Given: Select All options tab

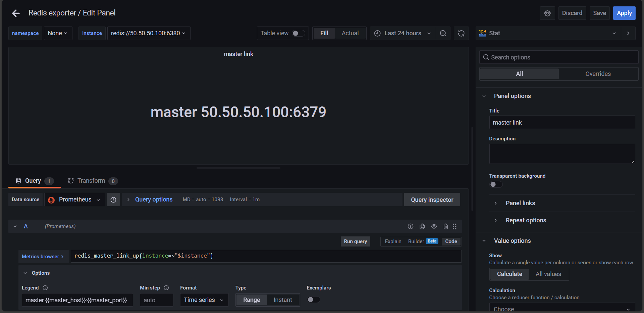Looking at the screenshot, I should point(519,74).
